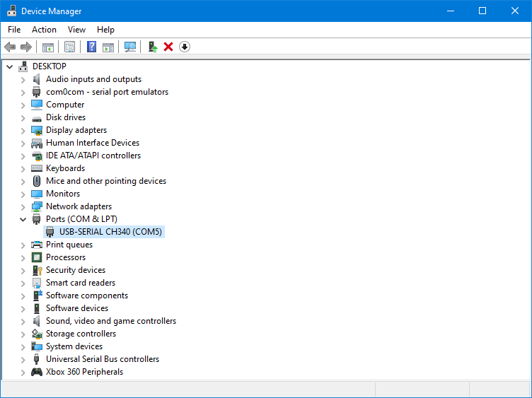The image size is (532, 398).
Task: Click the Keyboards category icon
Action: (x=37, y=168)
